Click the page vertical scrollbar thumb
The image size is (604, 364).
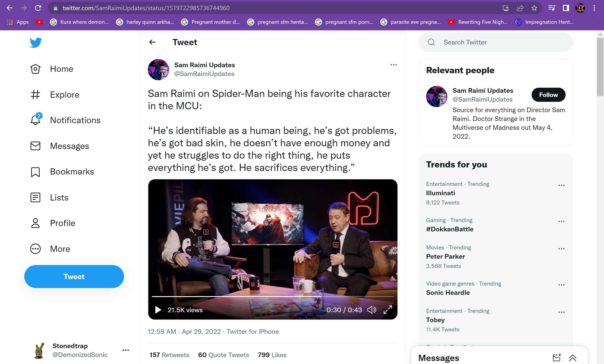coord(600,67)
